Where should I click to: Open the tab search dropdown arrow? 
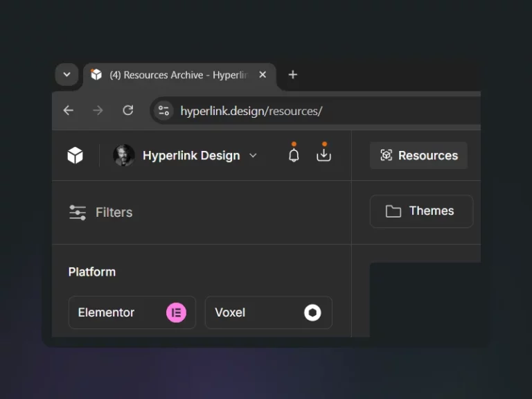66,75
